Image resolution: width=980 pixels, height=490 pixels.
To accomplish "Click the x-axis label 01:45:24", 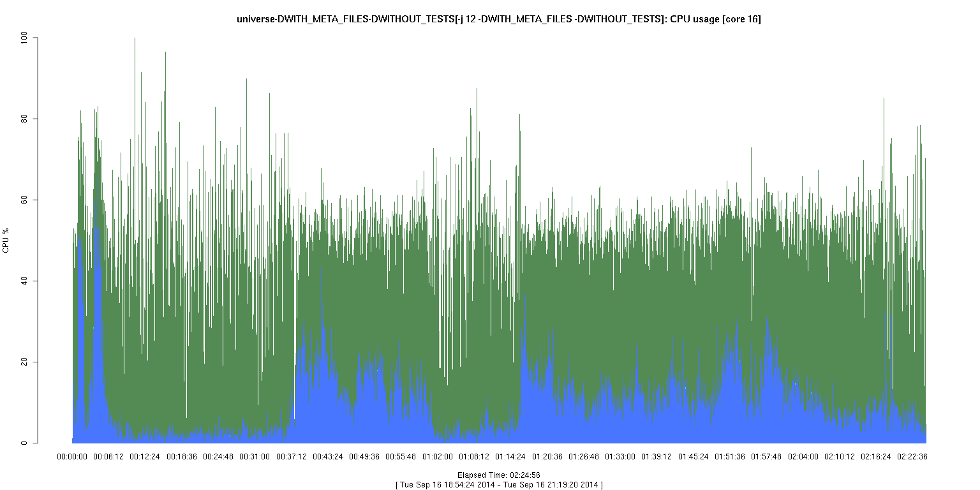I will [x=694, y=457].
